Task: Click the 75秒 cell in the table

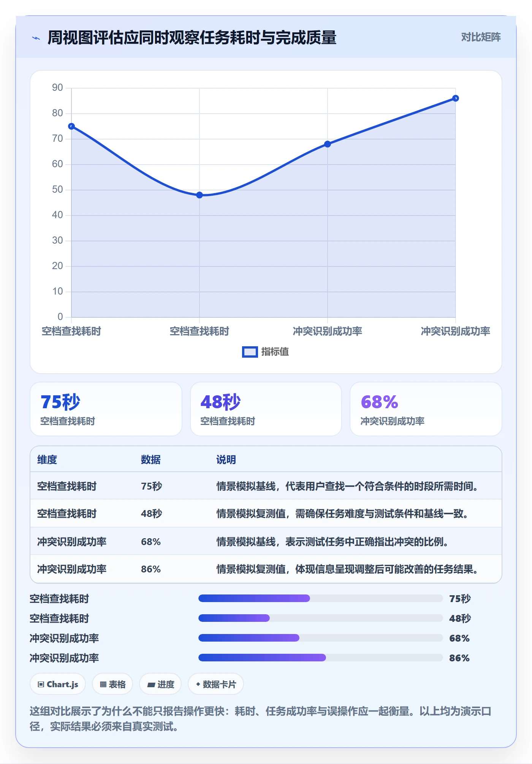Action: (x=152, y=486)
